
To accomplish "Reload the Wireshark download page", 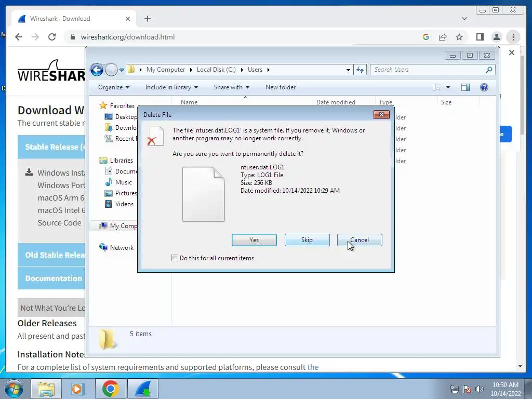I will 52,37.
